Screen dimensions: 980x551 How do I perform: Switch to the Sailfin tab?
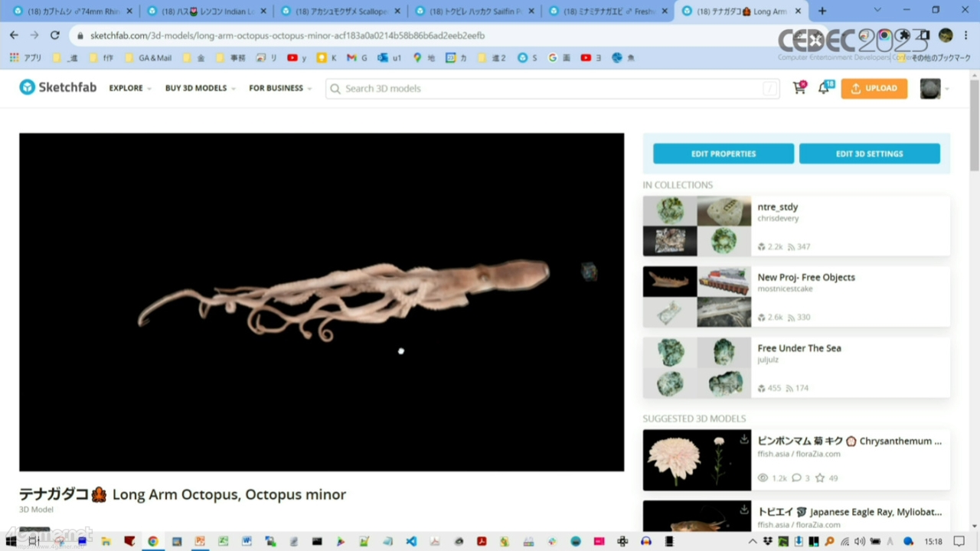point(475,11)
